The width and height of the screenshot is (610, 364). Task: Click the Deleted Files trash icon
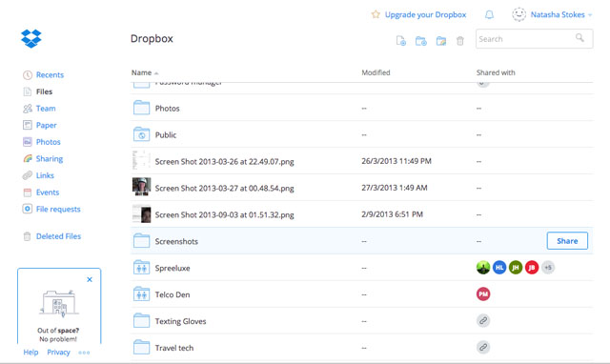tap(27, 236)
